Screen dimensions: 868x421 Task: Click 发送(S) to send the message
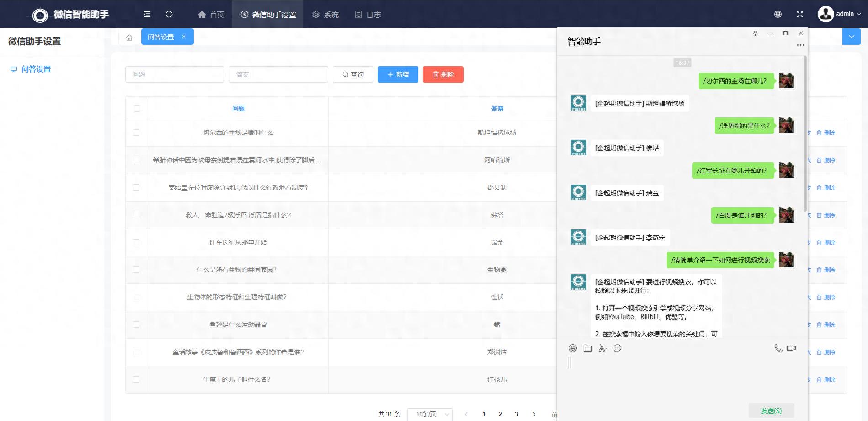click(771, 410)
